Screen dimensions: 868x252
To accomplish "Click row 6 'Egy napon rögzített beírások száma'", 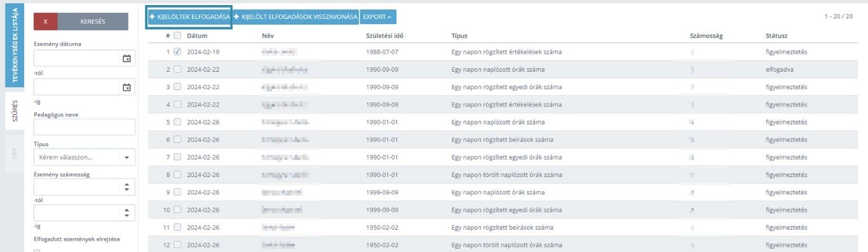I will [502, 140].
